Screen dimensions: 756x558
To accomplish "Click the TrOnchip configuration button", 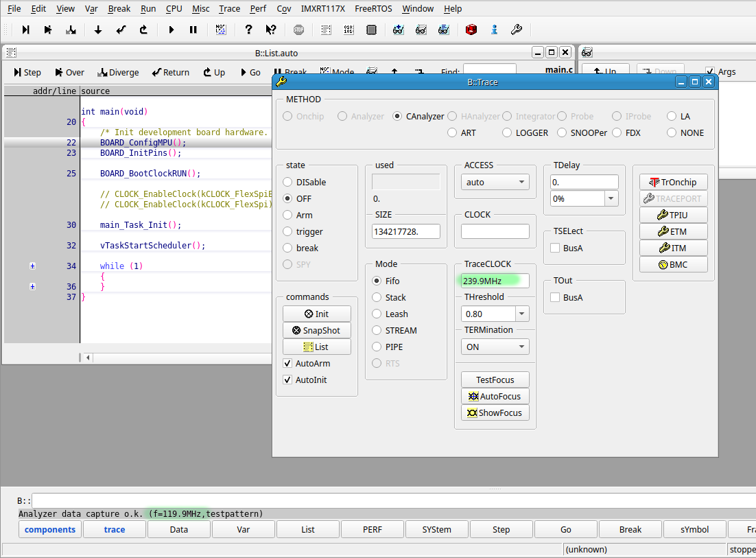I will tap(673, 182).
